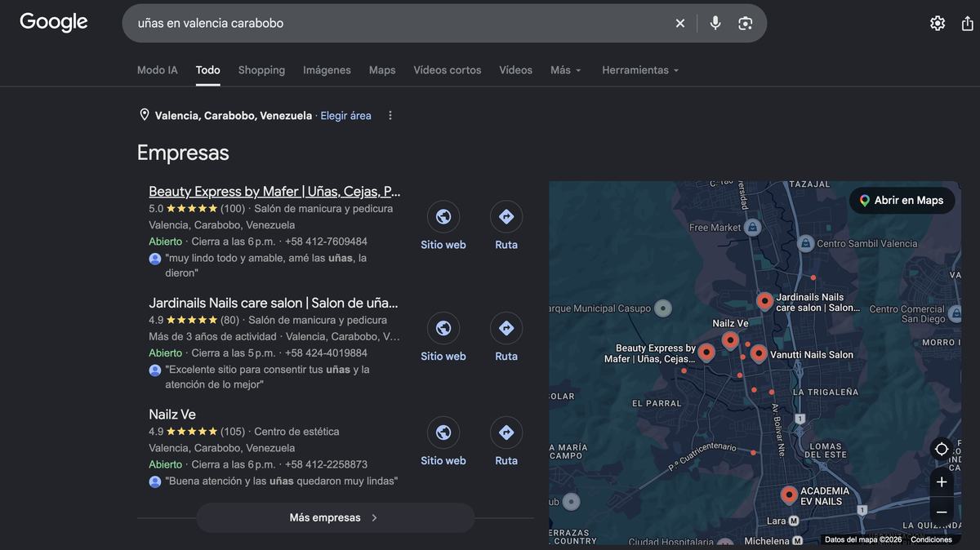Zoom out on the map

942,512
